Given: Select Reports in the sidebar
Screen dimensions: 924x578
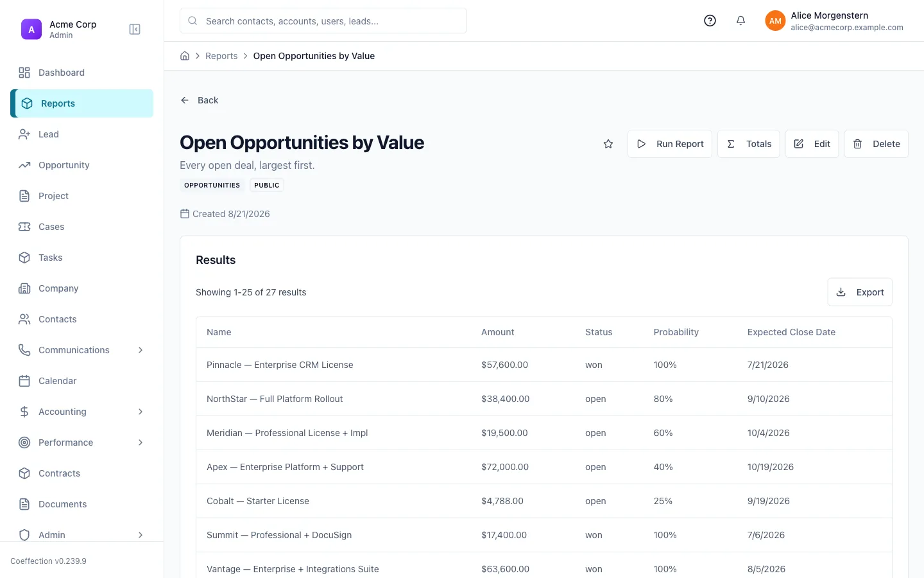Looking at the screenshot, I should 81,103.
